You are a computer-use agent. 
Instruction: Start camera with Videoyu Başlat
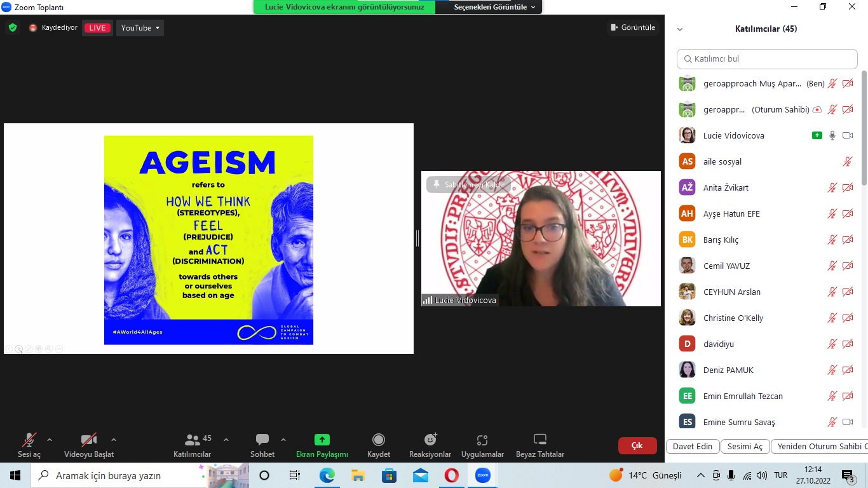coord(89,445)
